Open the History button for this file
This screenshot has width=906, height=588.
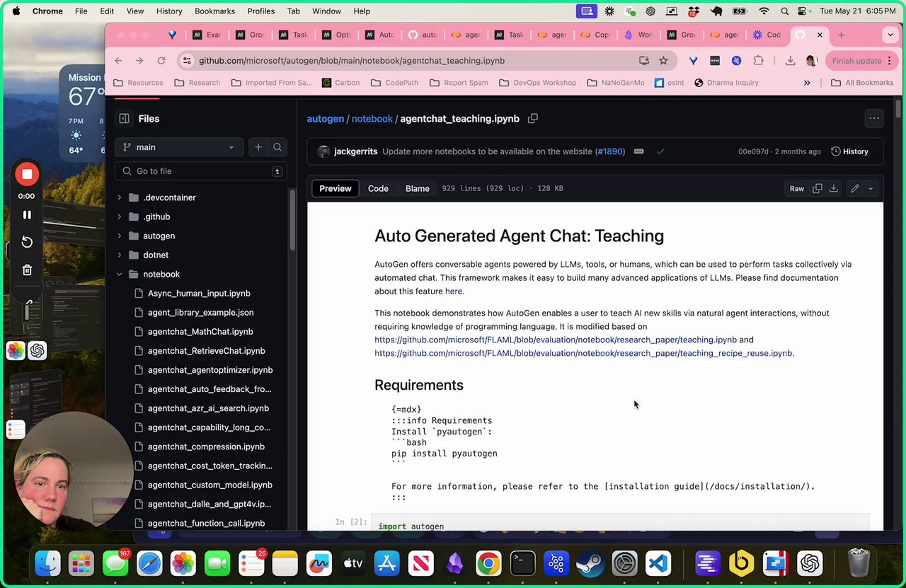click(x=849, y=151)
